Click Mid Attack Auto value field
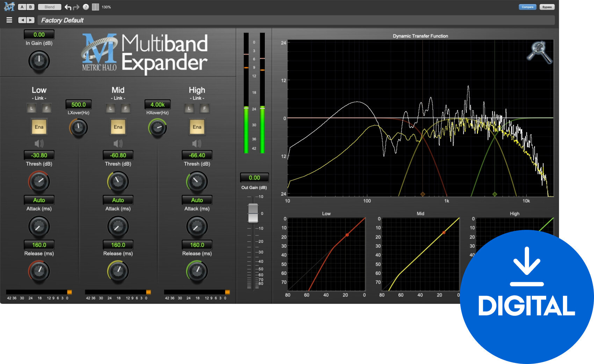This screenshot has width=594, height=364. [118, 200]
